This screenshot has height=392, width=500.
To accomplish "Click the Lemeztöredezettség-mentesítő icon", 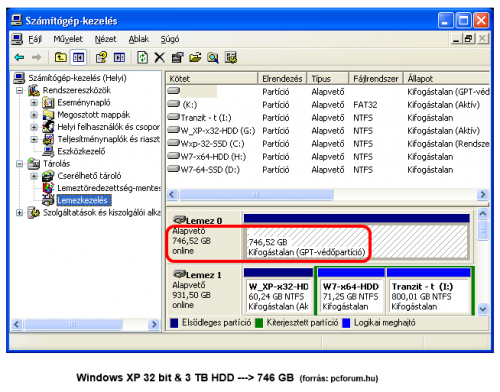I will (48, 188).
